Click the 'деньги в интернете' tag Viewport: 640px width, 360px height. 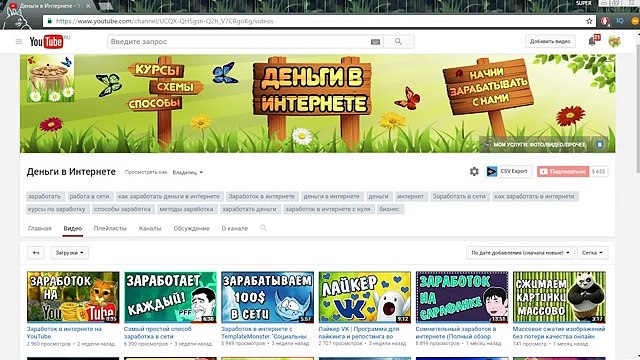pyautogui.click(x=331, y=196)
